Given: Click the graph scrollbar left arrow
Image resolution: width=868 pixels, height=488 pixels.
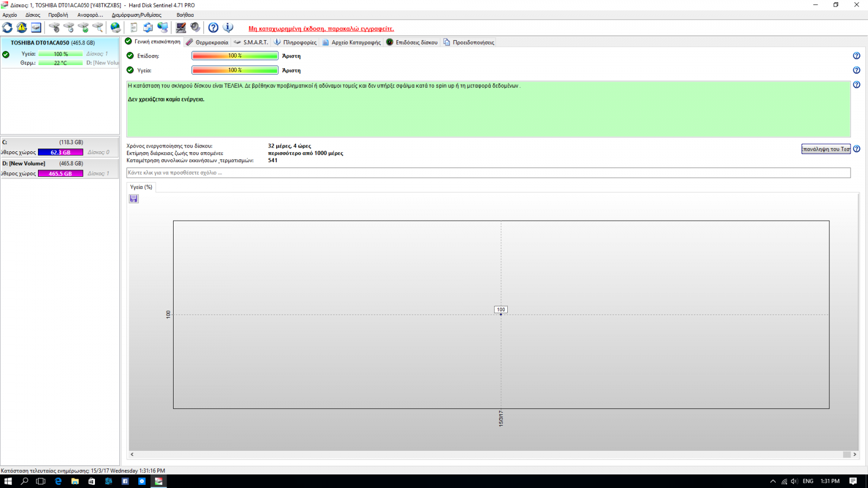Looking at the screenshot, I should pos(132,454).
